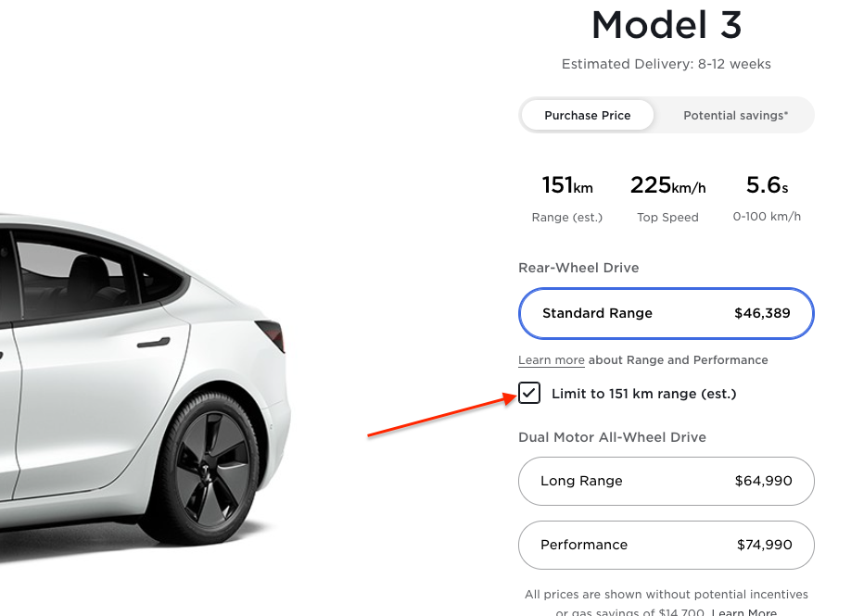Click the Estimated Delivery 8-12 weeks text

coord(666,64)
